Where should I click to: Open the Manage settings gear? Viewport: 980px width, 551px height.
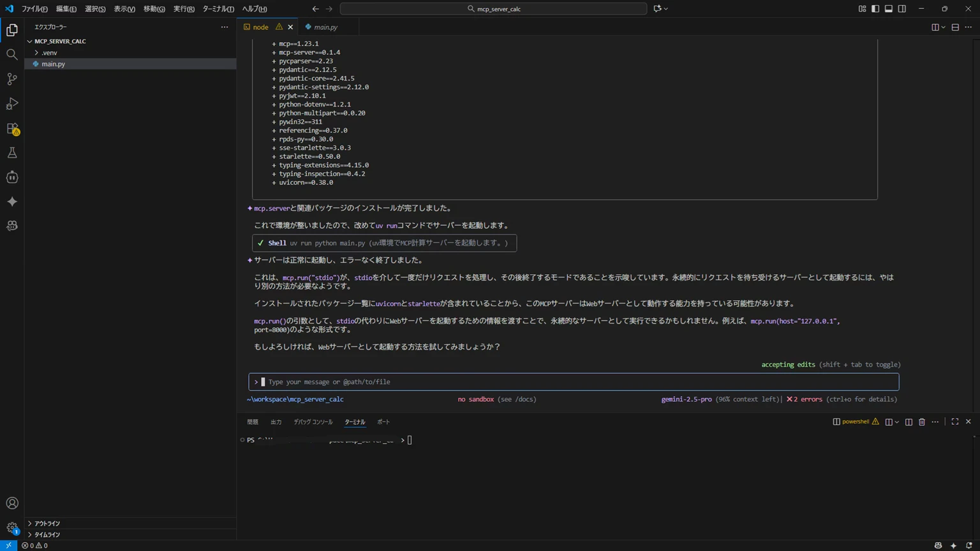(12, 527)
